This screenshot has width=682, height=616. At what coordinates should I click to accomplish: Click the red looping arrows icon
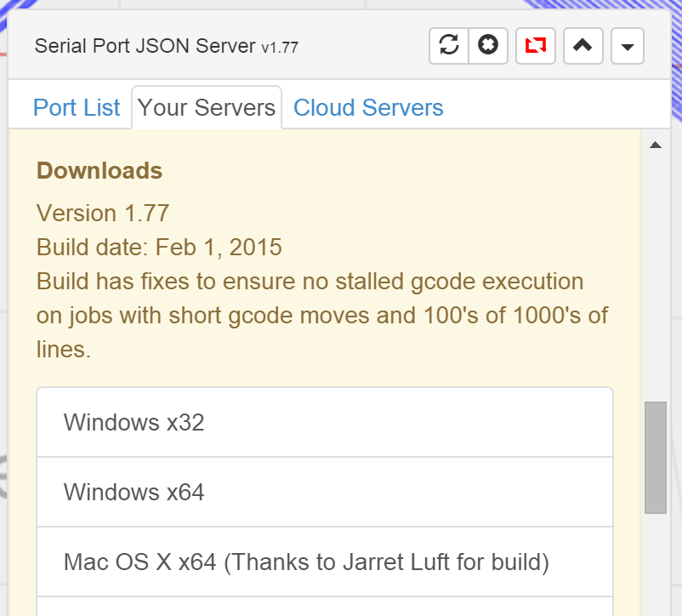click(x=535, y=46)
